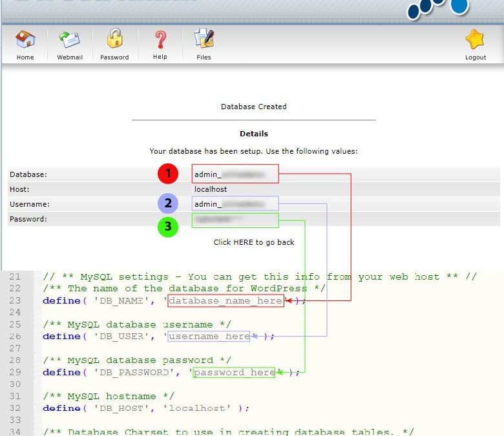Click the Details heading
The height and width of the screenshot is (436, 504).
(254, 134)
